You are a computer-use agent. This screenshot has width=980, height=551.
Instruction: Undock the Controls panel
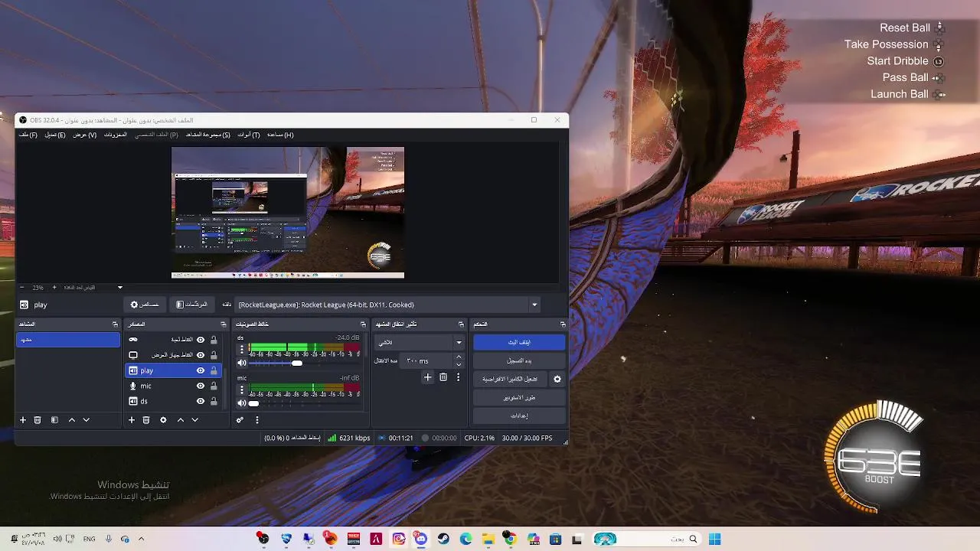(563, 324)
